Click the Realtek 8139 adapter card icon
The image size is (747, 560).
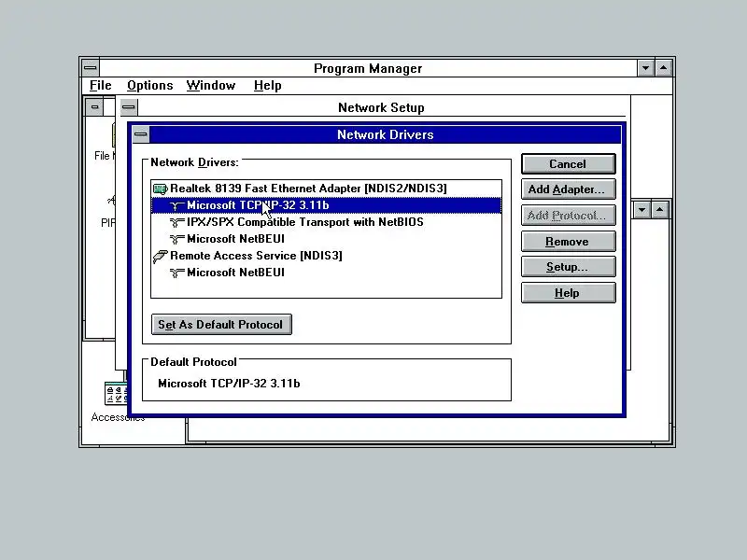(x=160, y=189)
